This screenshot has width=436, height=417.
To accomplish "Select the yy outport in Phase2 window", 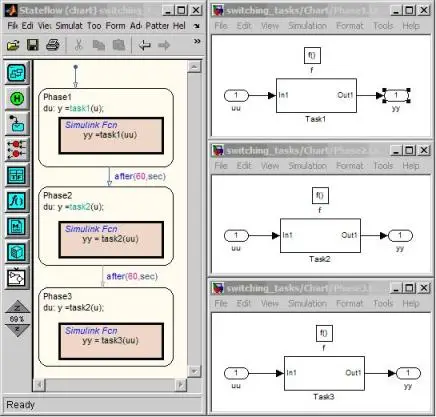I will pos(400,236).
